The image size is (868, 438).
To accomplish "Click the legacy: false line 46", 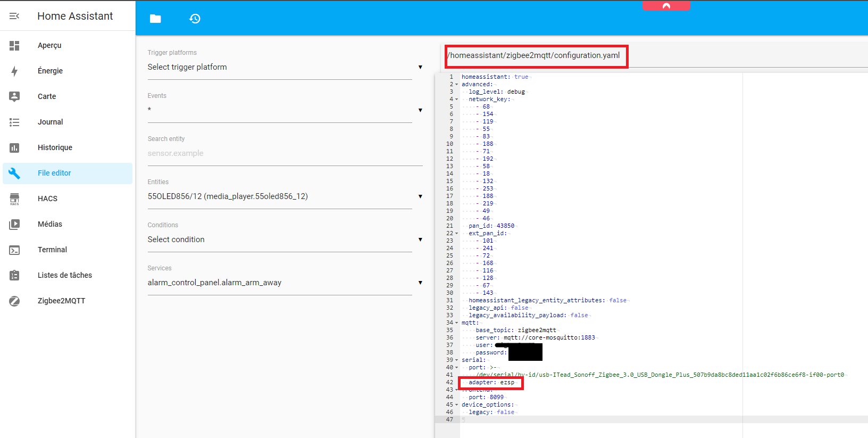I will pyautogui.click(x=491, y=412).
